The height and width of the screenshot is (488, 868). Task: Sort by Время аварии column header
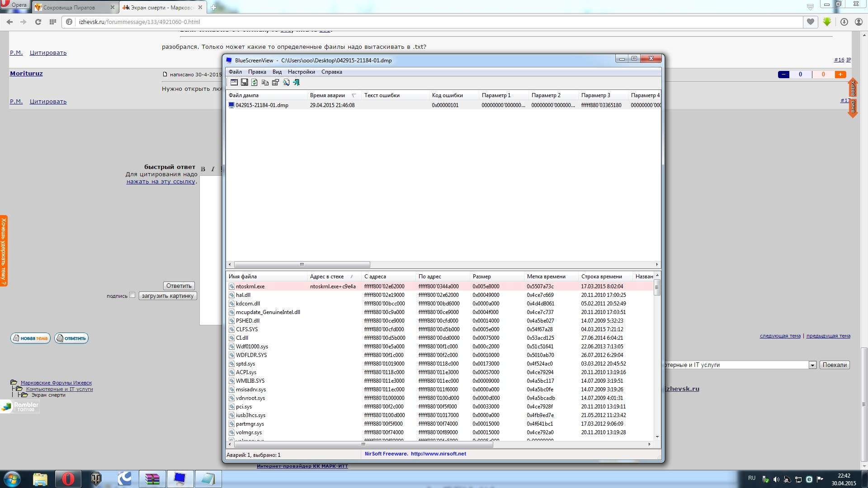pyautogui.click(x=327, y=95)
